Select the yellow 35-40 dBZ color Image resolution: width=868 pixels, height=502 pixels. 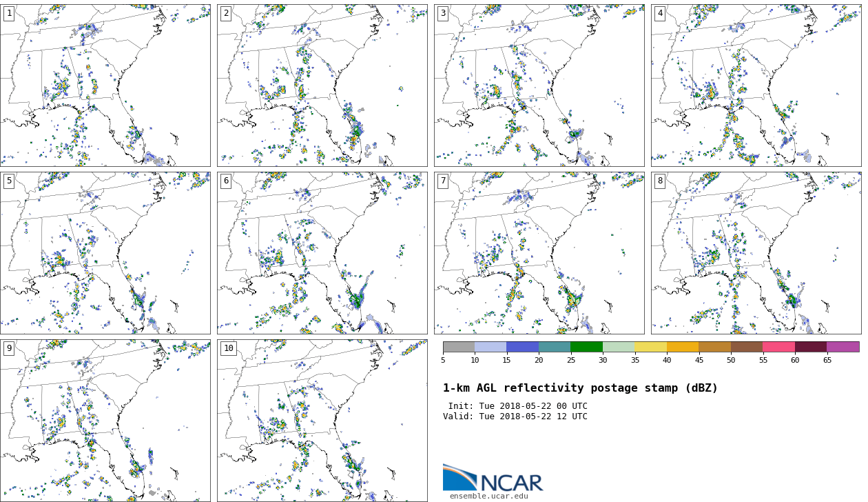pos(650,347)
